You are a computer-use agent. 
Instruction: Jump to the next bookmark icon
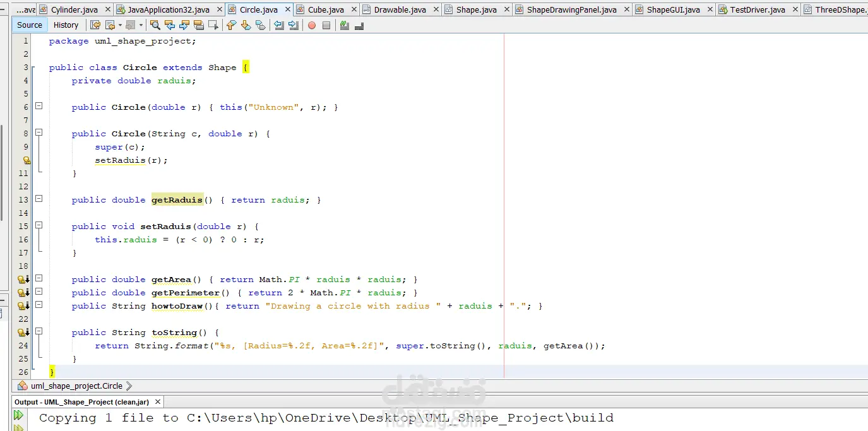(246, 25)
